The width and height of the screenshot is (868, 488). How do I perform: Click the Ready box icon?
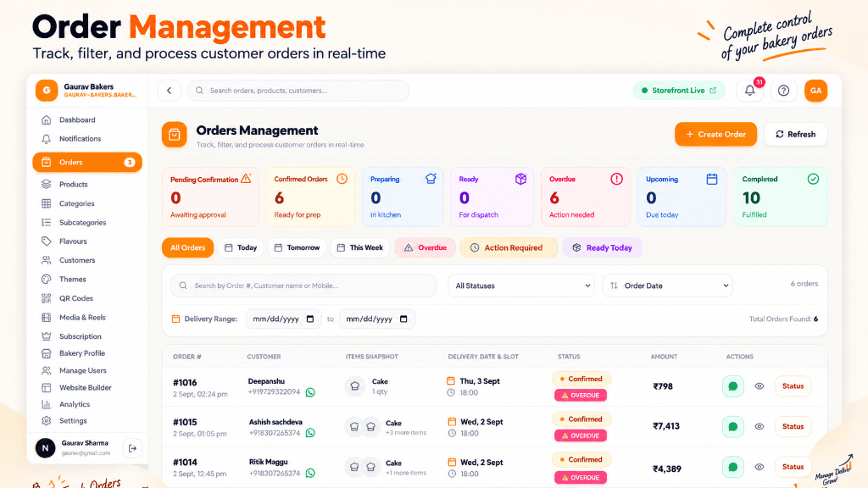(521, 179)
